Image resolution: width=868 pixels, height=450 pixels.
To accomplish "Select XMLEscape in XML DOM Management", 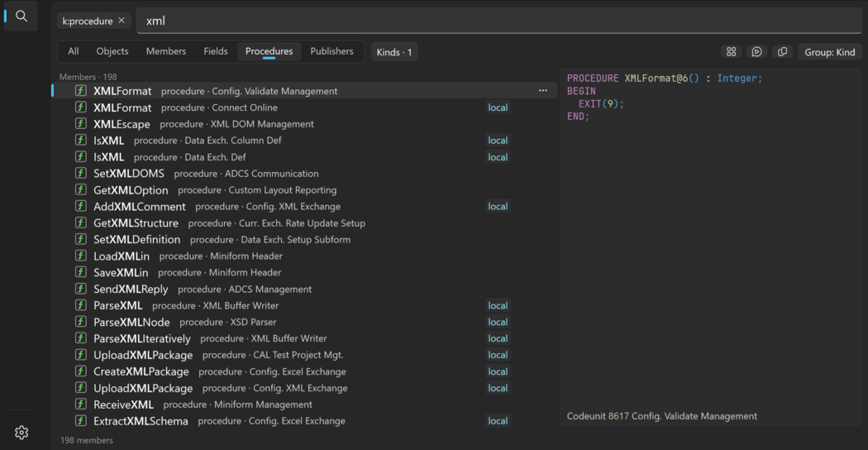I will click(306, 124).
